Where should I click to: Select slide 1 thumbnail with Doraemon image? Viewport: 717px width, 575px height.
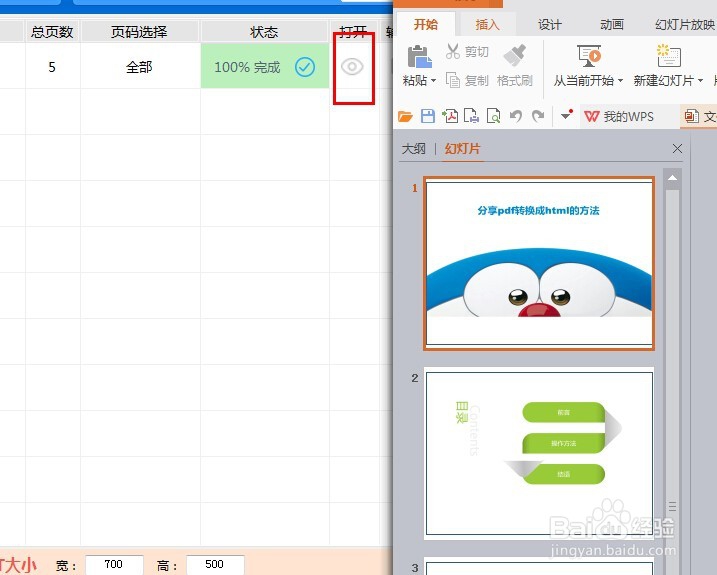tap(539, 263)
